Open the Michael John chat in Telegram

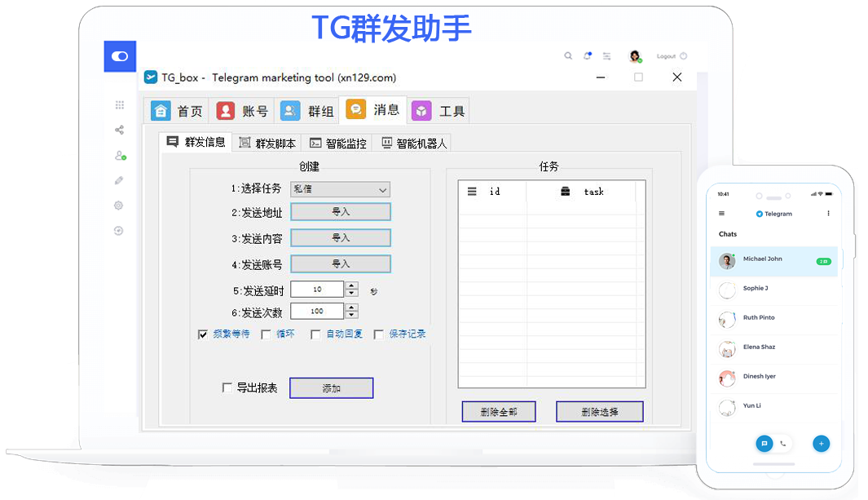coord(762,259)
